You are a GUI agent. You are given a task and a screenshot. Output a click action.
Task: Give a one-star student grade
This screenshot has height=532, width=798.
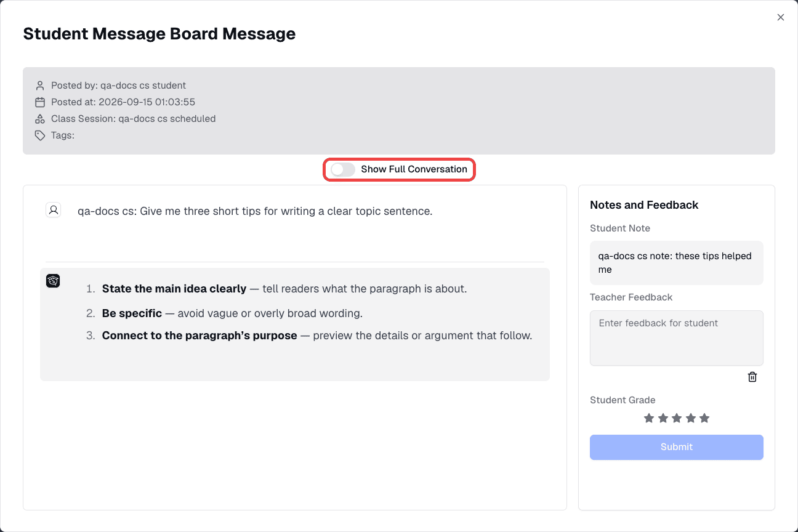tap(649, 418)
